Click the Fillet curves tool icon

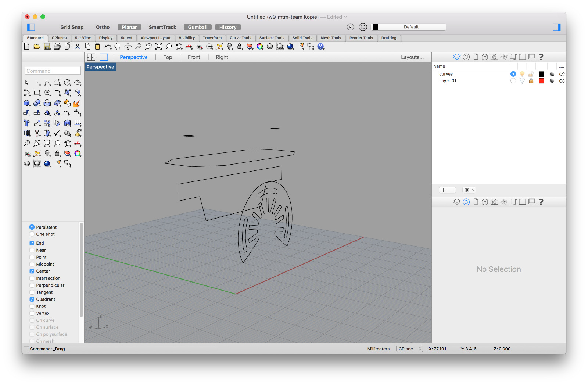57,93
